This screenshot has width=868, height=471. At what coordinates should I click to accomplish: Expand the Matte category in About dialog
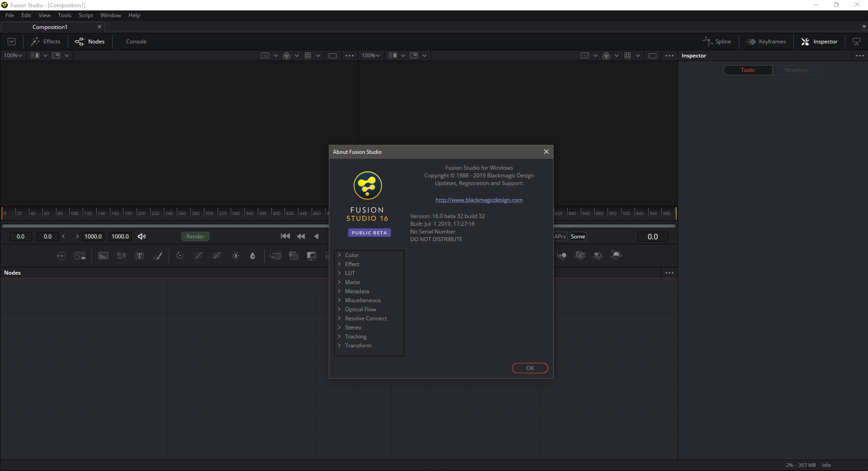339,282
